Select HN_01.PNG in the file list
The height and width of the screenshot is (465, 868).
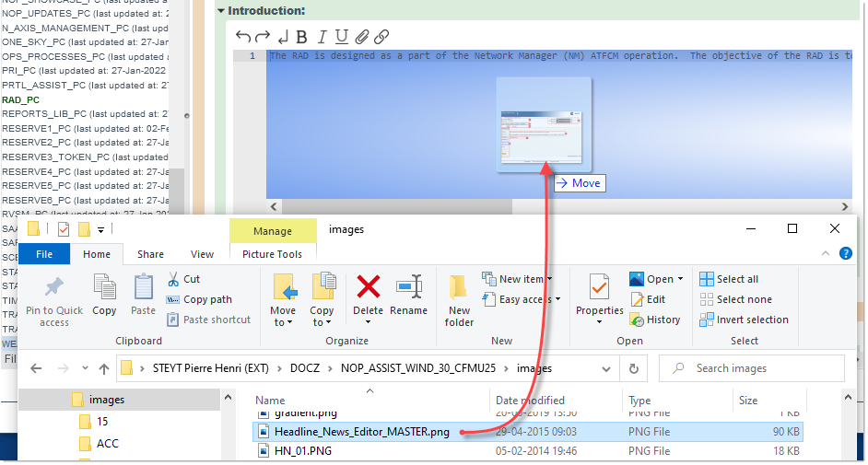[303, 450]
